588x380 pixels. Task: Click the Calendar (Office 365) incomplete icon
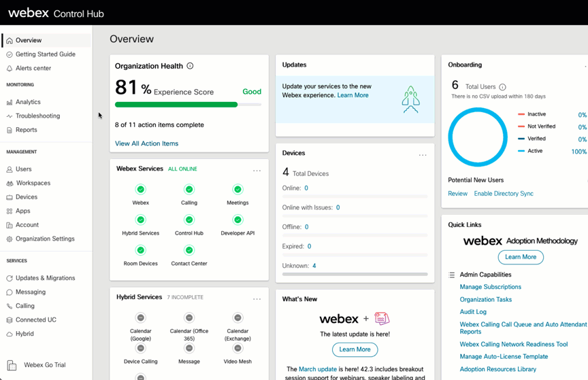coord(189,317)
